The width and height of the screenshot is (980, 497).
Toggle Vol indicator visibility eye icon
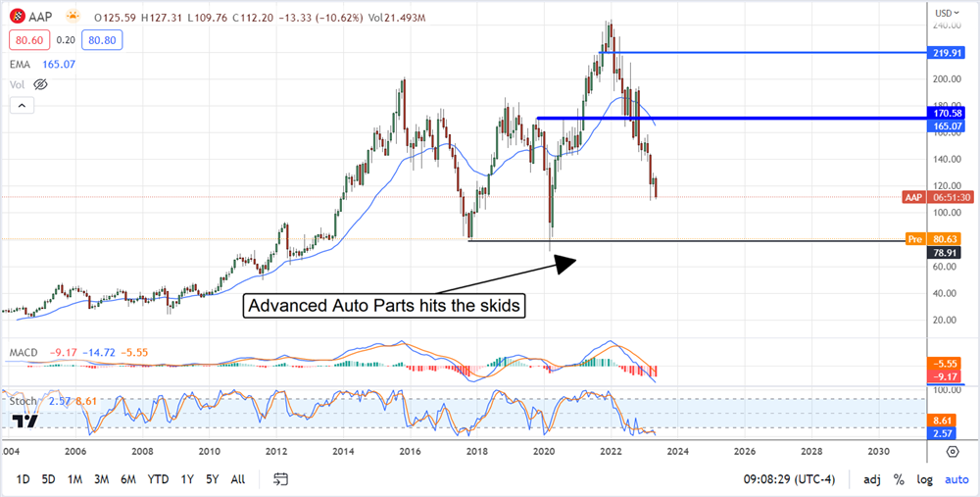[40, 83]
